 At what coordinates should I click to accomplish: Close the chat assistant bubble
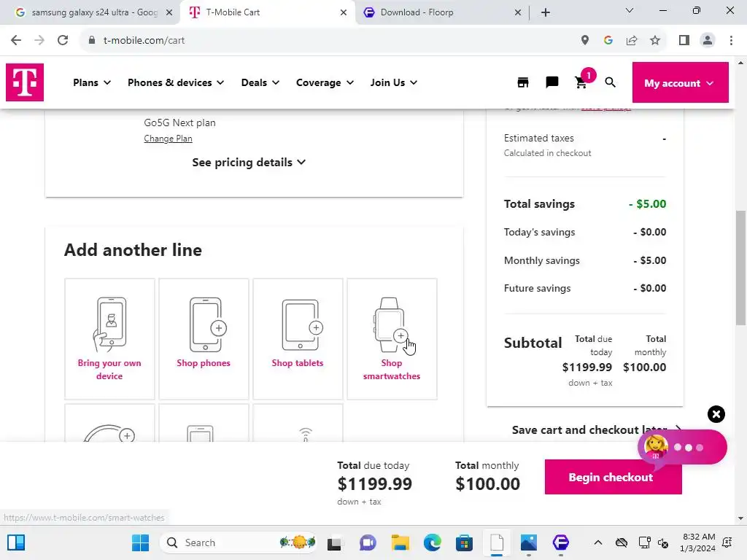[x=716, y=414]
